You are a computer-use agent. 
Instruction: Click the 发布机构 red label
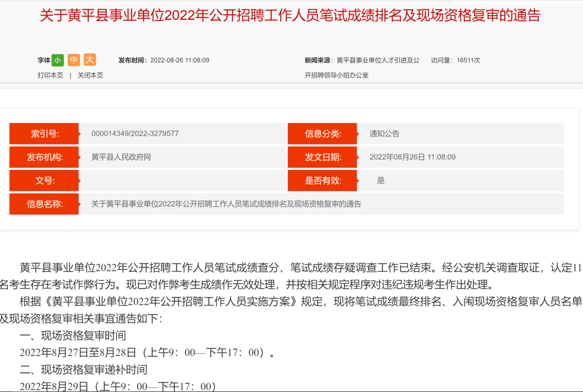point(44,157)
